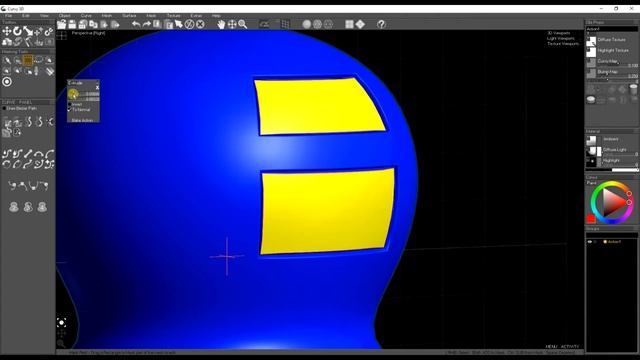Open the Edit menu

coord(26,16)
